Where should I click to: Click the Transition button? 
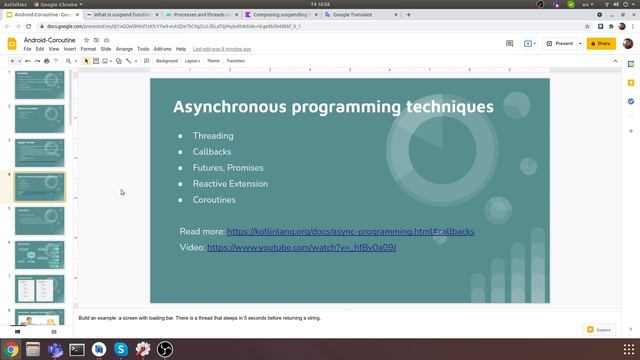pyautogui.click(x=236, y=61)
